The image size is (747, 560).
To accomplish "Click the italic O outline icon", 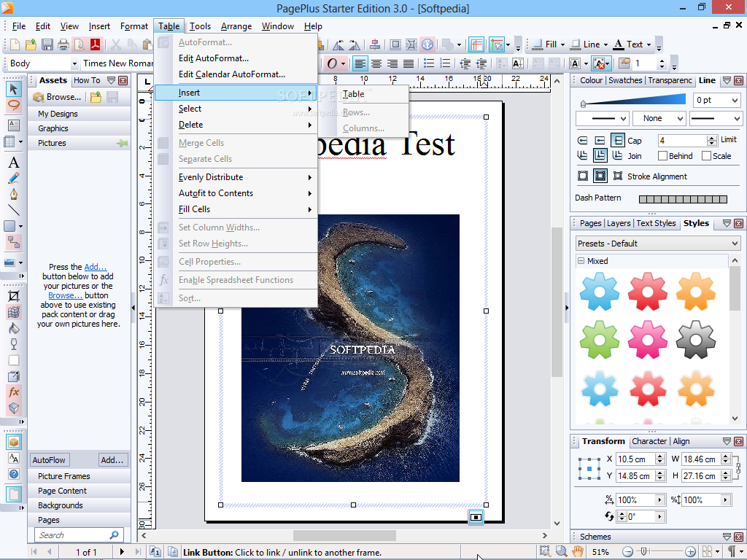I will 332,63.
